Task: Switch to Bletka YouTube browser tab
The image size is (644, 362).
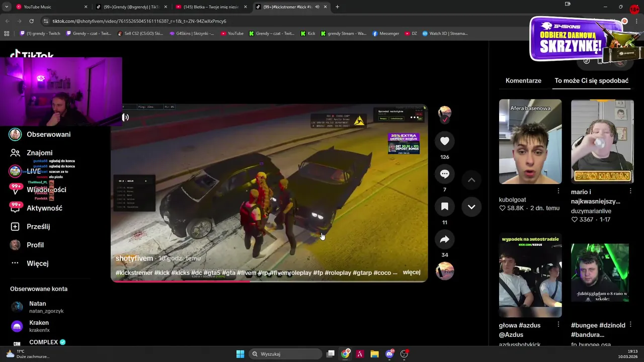Action: pos(211,7)
